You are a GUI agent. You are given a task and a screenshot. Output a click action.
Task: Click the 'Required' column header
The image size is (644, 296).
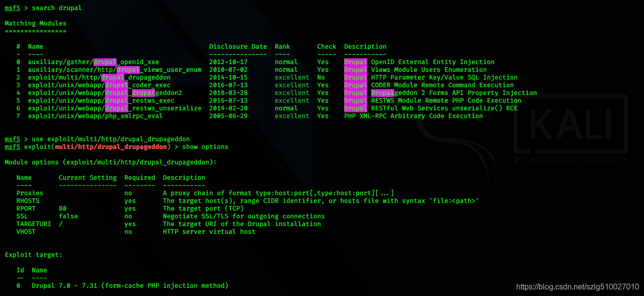[x=140, y=178]
